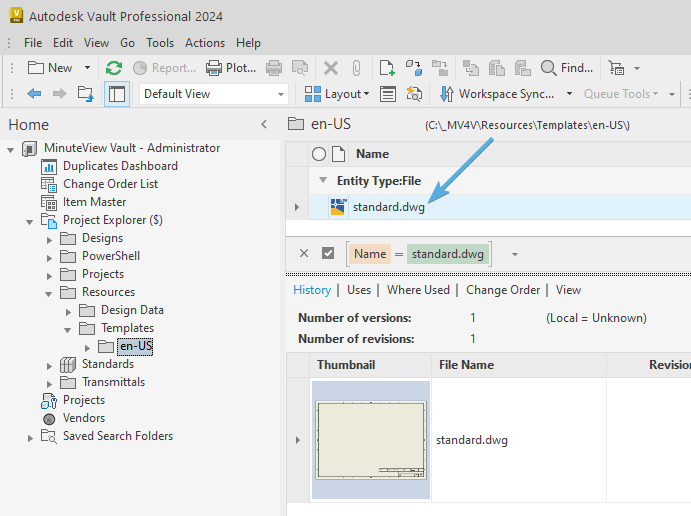Go back with the blue left arrow

pyautogui.click(x=34, y=93)
